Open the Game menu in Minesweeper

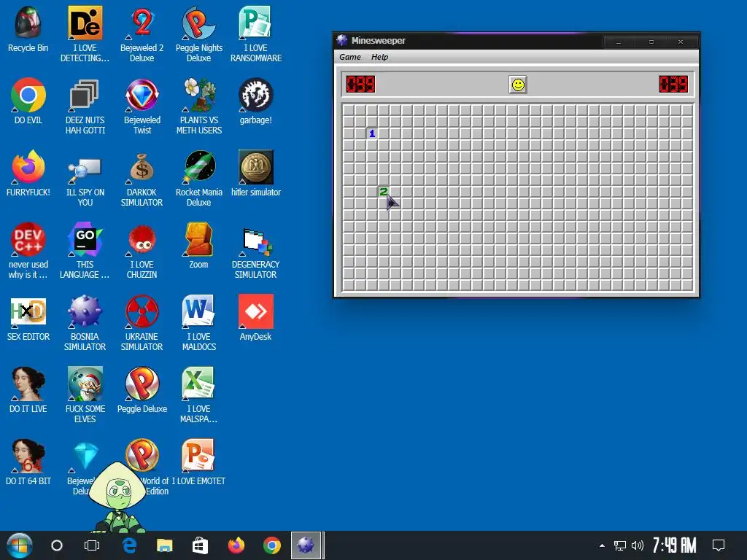click(350, 57)
